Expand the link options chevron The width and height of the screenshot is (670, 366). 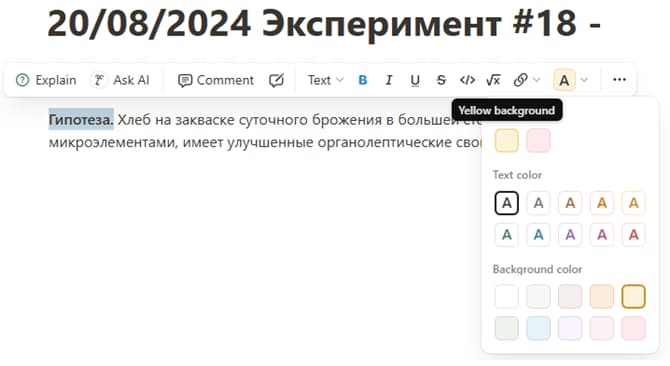[x=537, y=80]
